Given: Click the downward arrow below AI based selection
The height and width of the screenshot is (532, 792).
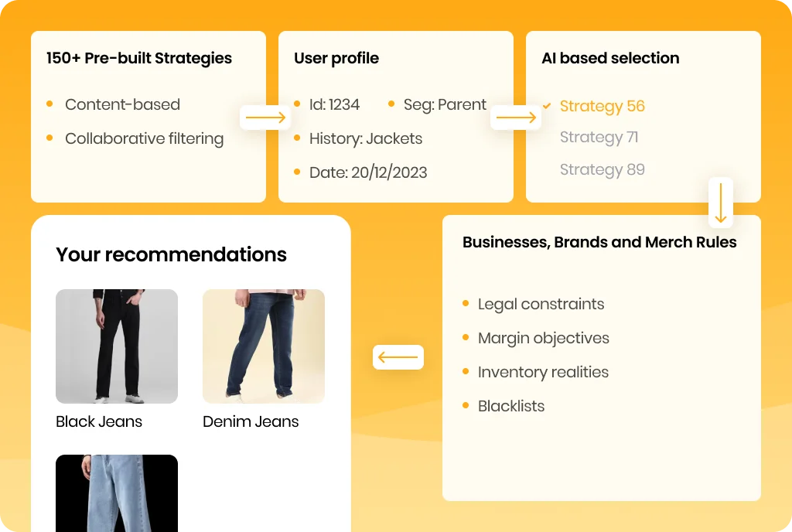Looking at the screenshot, I should [x=721, y=203].
